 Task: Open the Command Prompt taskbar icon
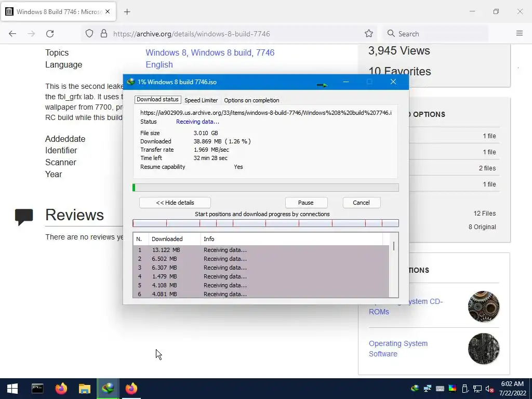coord(37,389)
